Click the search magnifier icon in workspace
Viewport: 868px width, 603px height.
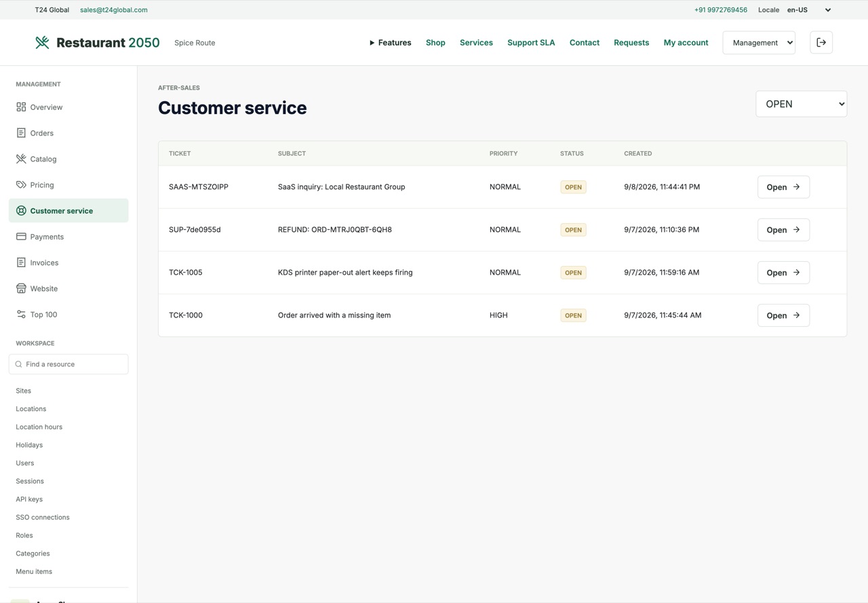19,364
